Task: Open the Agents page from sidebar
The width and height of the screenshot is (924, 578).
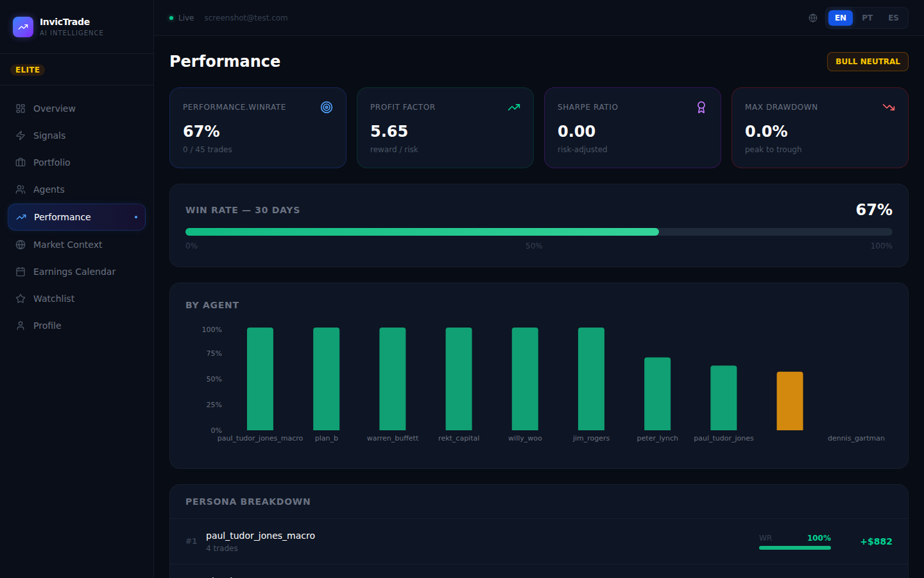Action: point(48,189)
